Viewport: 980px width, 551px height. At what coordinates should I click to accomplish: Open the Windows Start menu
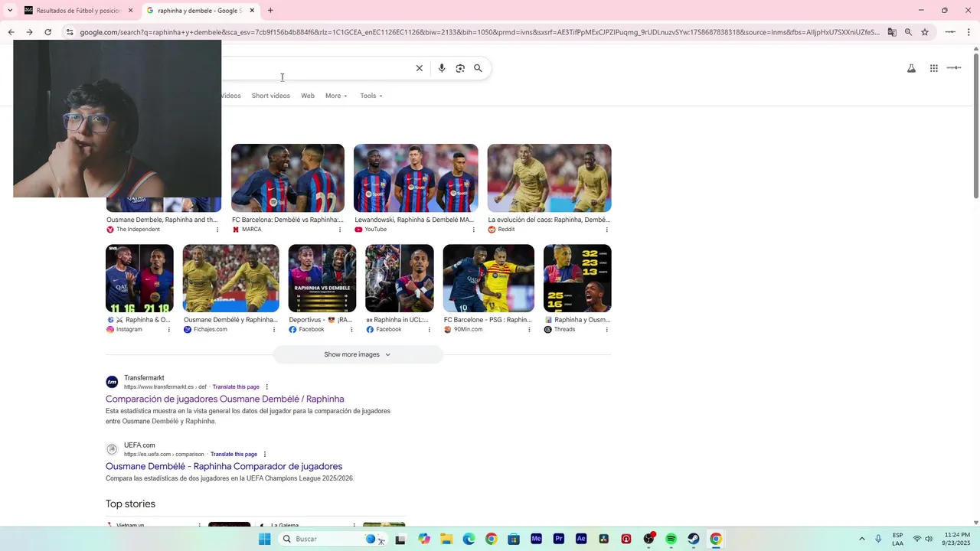pos(264,539)
